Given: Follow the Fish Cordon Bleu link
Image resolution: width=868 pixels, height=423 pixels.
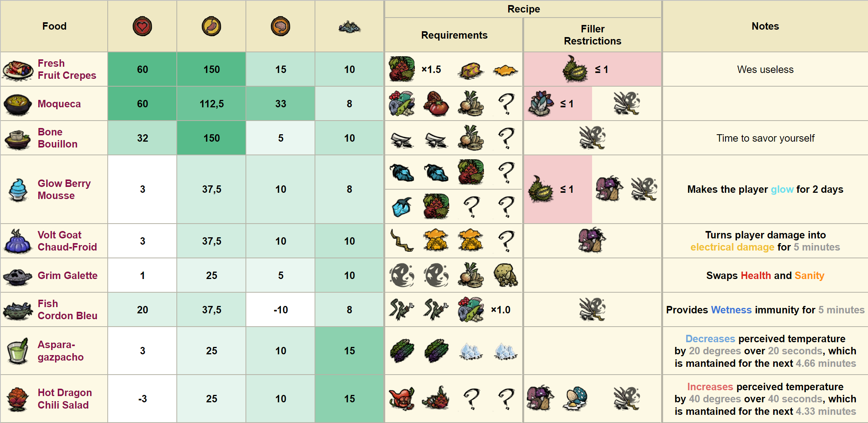Looking at the screenshot, I should [67, 309].
